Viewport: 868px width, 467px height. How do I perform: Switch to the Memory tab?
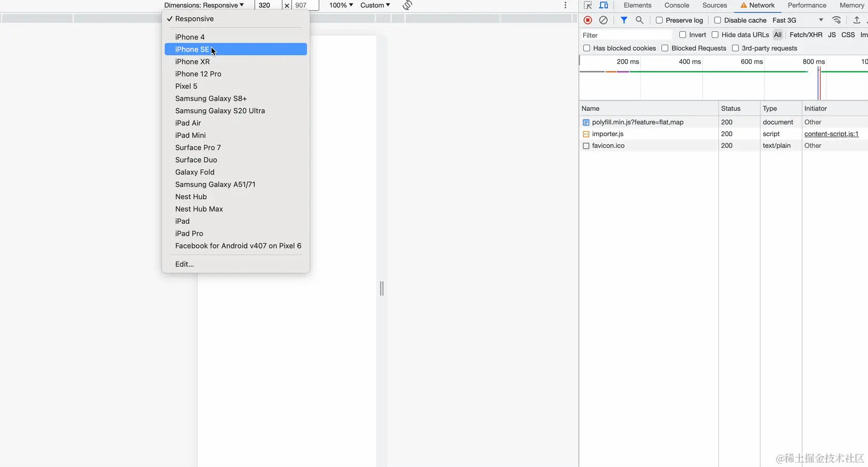pos(852,5)
